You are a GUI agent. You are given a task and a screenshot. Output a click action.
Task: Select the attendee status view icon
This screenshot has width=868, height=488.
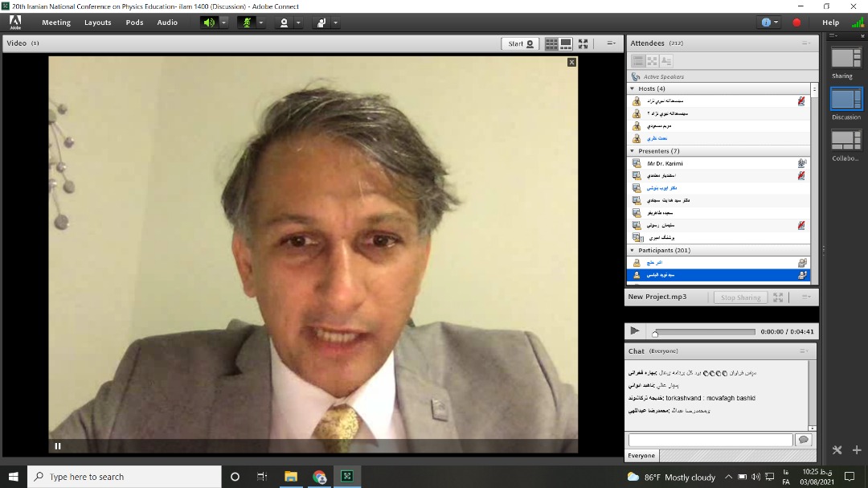666,60
